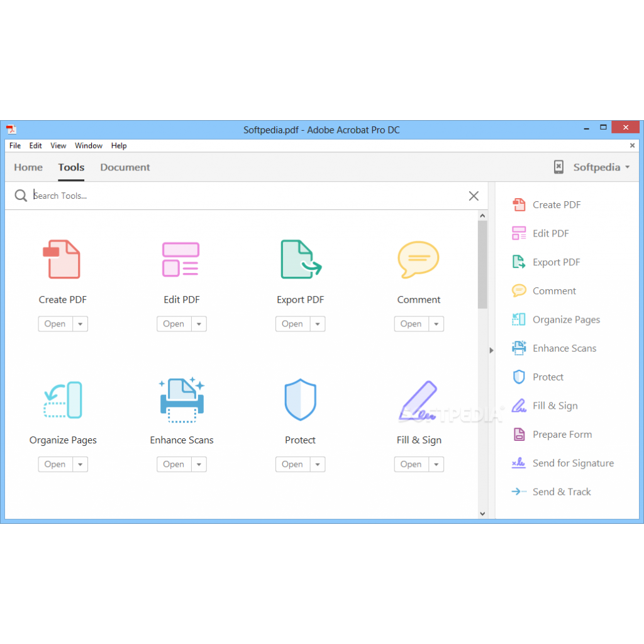The height and width of the screenshot is (644, 644).
Task: Switch to the Home tab
Action: point(28,167)
